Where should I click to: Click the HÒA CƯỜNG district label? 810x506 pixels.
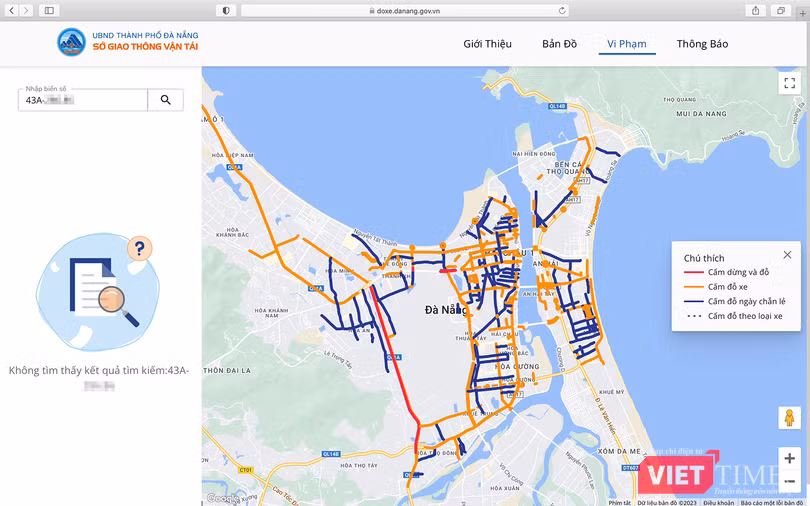pos(517,367)
